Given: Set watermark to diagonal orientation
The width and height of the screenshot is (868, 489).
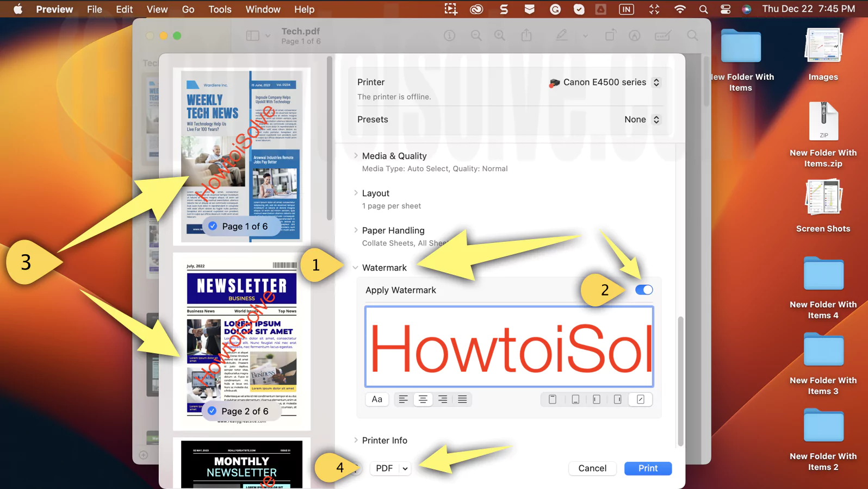Looking at the screenshot, I should click(641, 399).
